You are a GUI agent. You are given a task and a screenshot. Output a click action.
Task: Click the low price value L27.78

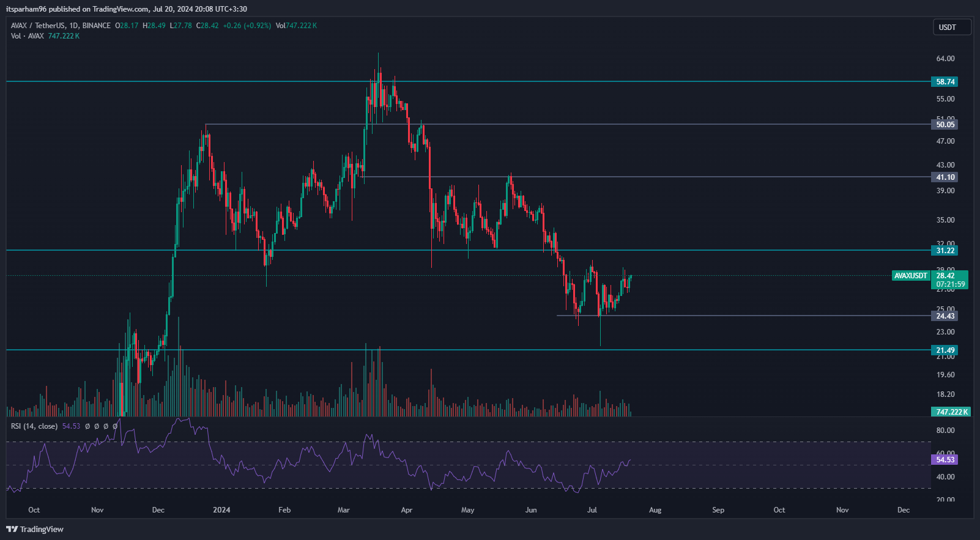(x=181, y=26)
